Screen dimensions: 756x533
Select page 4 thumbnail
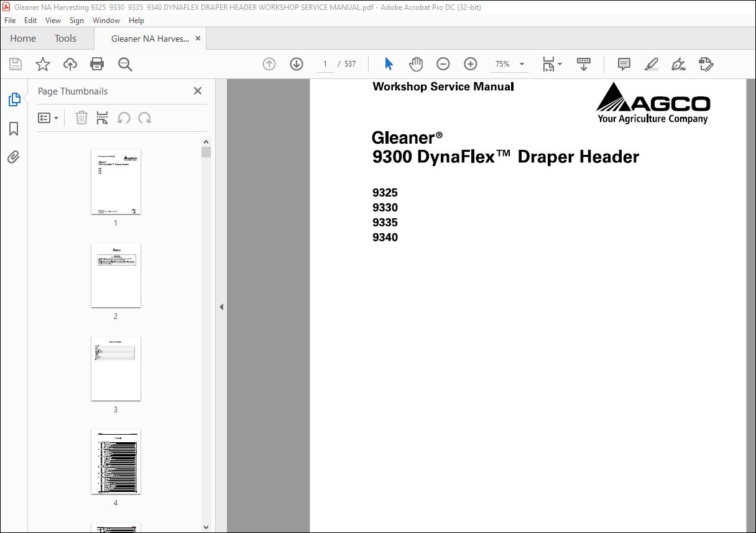(x=116, y=462)
